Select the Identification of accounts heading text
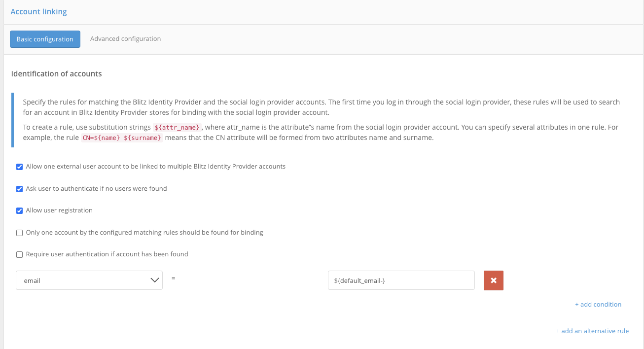Image resolution: width=644 pixels, height=349 pixels. [x=56, y=74]
